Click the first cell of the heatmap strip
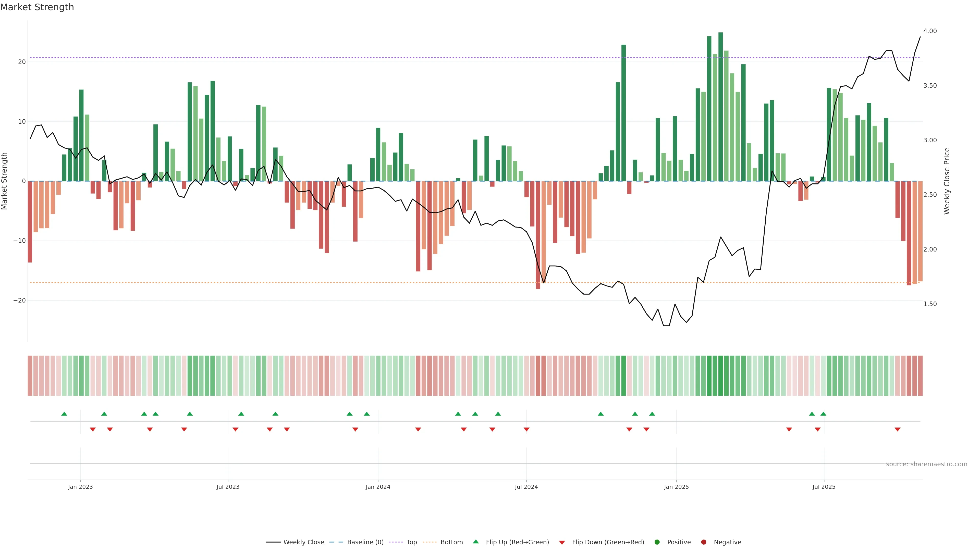The image size is (980, 551). (30, 376)
